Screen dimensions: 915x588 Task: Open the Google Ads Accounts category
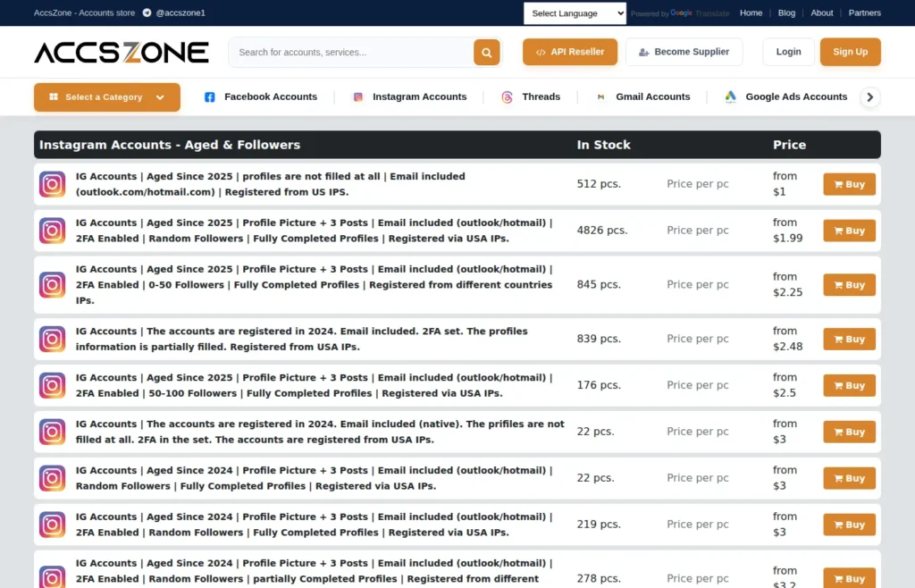pyautogui.click(x=785, y=97)
